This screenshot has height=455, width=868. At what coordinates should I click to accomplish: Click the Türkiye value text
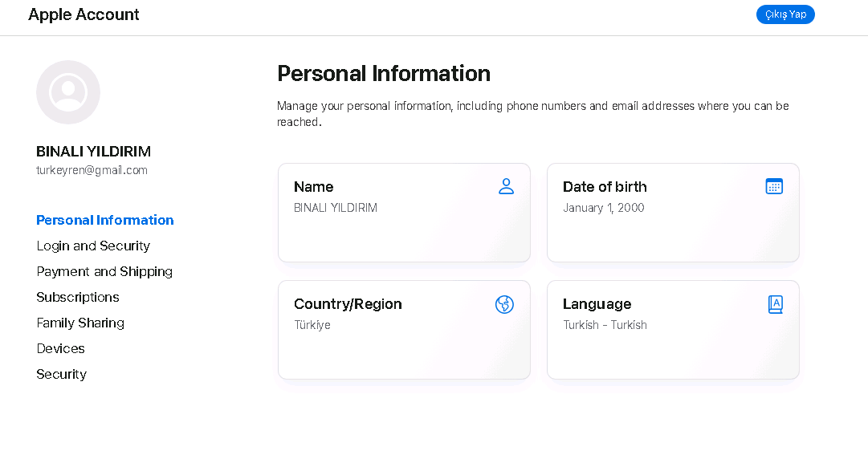pyautogui.click(x=312, y=325)
